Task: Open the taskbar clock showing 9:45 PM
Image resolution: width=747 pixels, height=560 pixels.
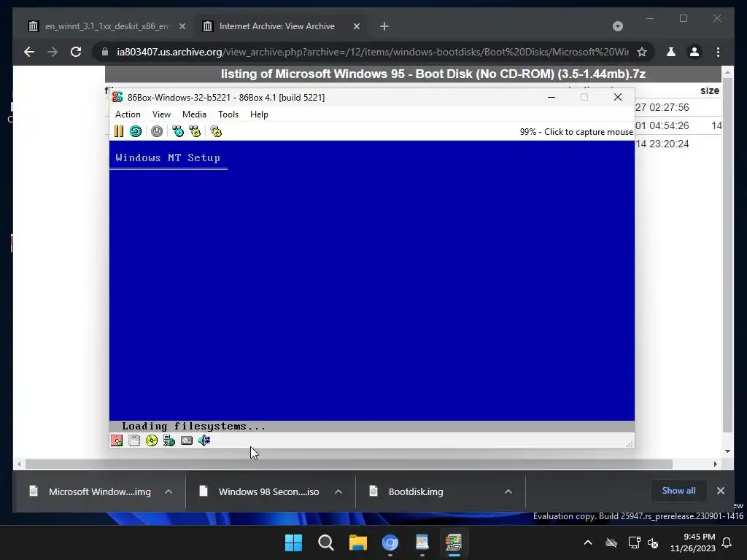Action: tap(693, 542)
